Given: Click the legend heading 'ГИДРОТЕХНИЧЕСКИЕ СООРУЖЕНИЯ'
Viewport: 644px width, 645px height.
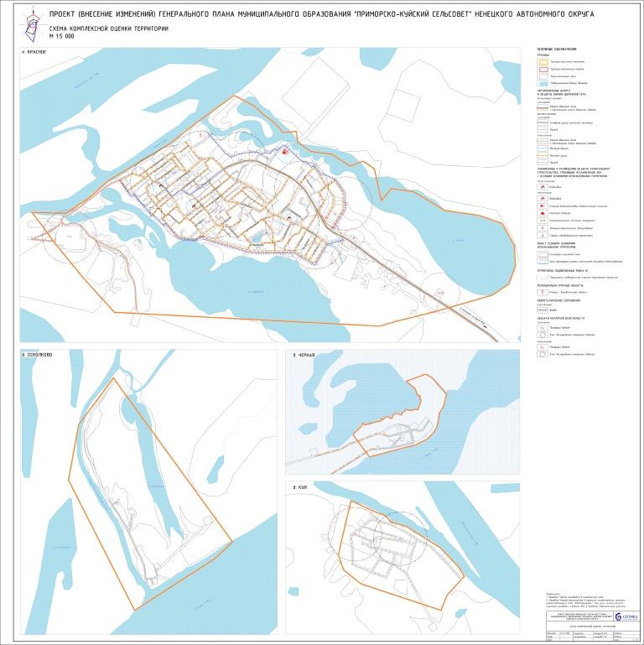Looking at the screenshot, I should tap(558, 300).
